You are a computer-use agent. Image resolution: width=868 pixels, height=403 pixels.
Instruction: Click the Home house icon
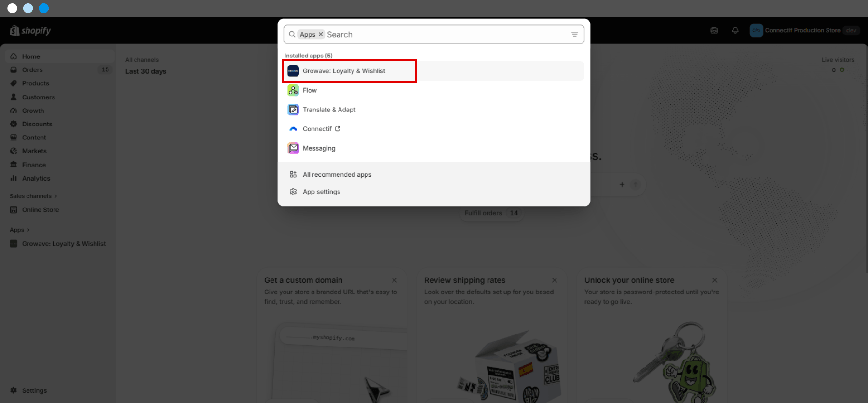(x=14, y=56)
